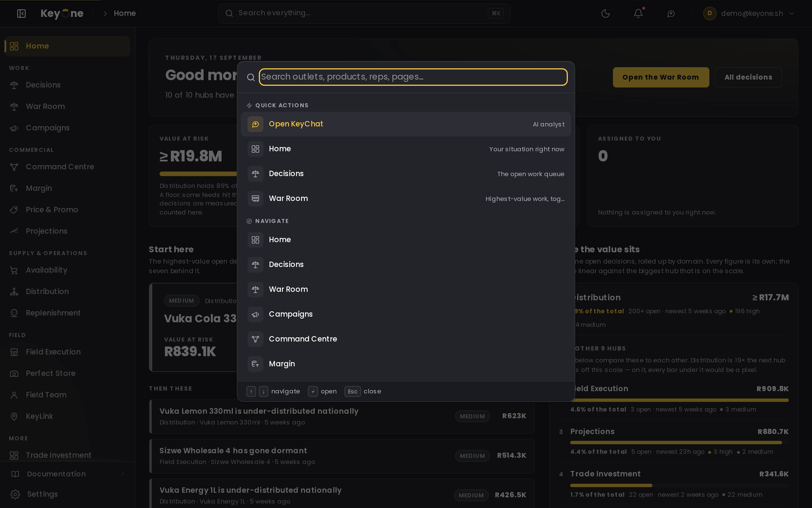Open Command Centre icon in palette
Image resolution: width=812 pixels, height=508 pixels.
(x=255, y=339)
